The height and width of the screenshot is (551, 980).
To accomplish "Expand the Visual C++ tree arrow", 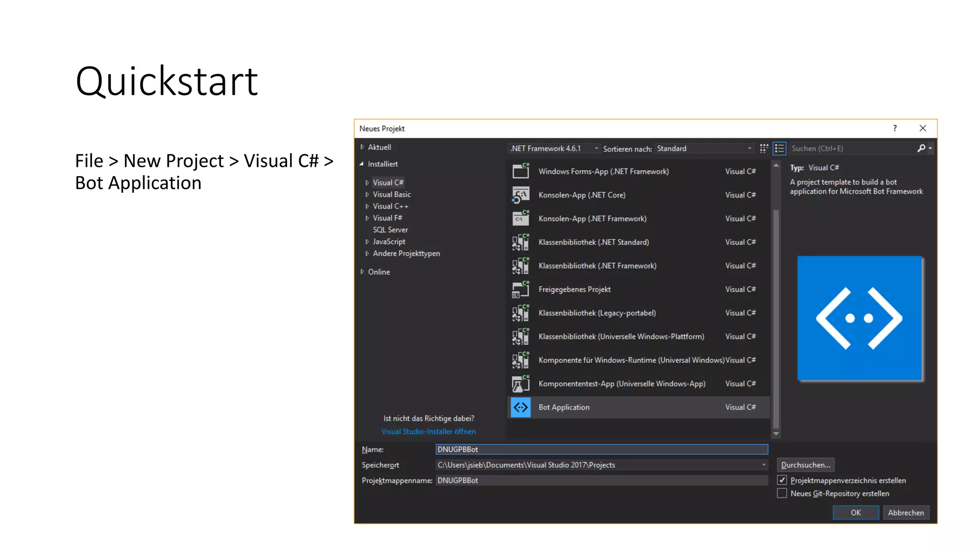I will 367,206.
